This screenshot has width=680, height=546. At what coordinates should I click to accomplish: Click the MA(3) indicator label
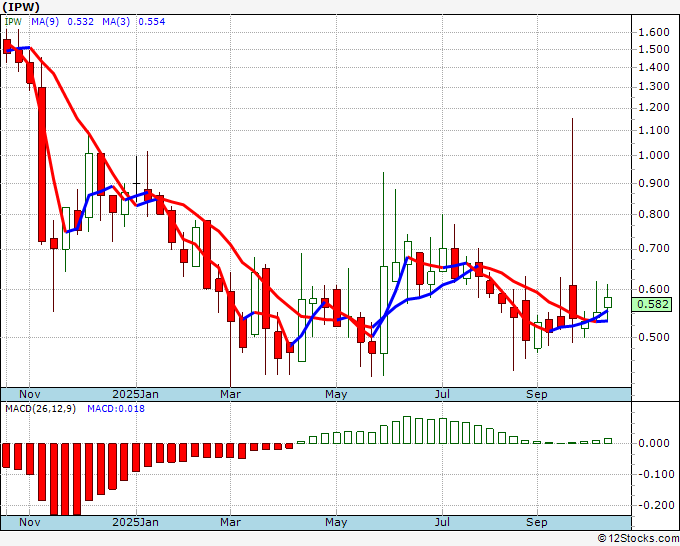[116, 22]
